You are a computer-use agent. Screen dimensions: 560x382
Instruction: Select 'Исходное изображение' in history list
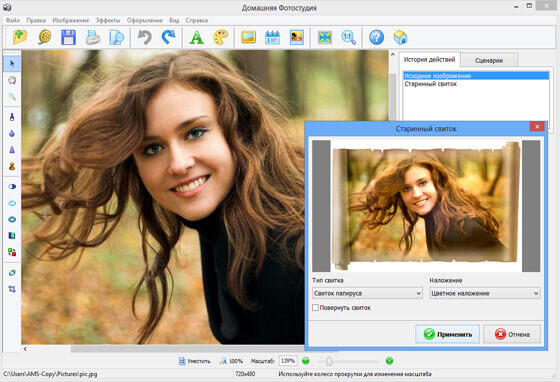476,76
